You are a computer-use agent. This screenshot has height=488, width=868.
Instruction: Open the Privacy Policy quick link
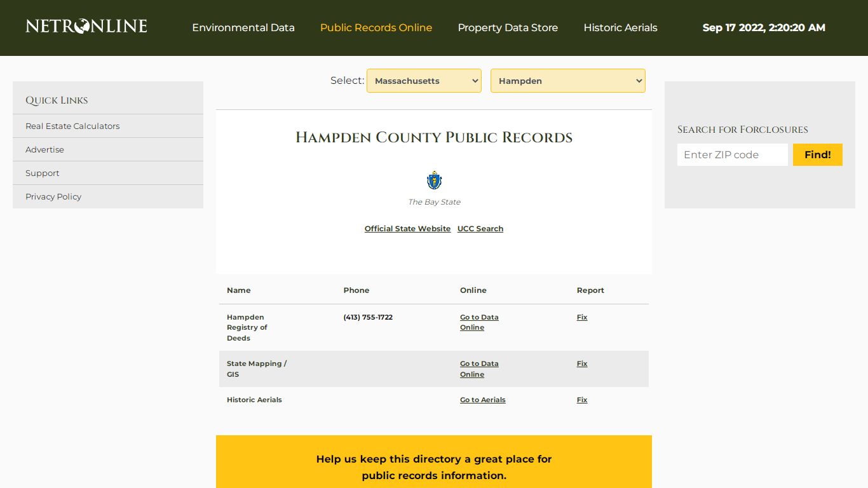coord(53,196)
